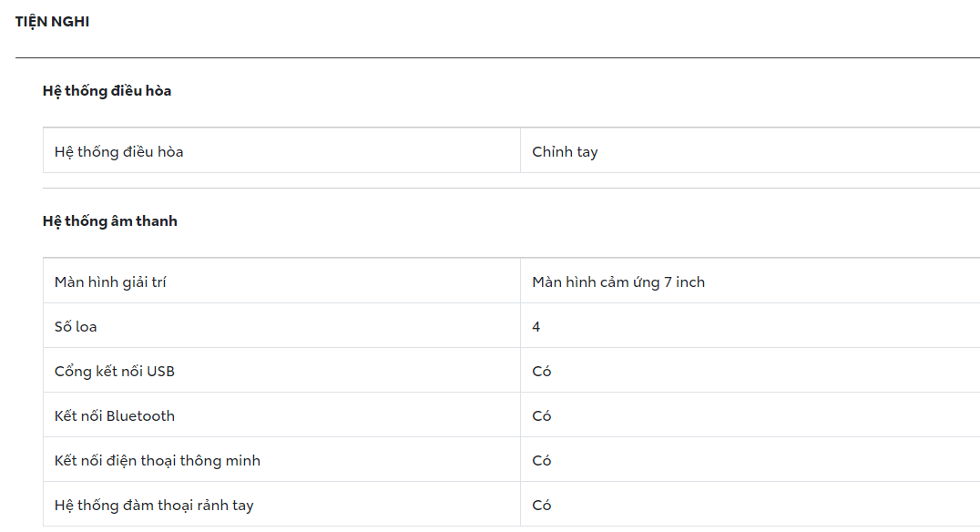Select Có value for hands-free calling
This screenshot has height=532, width=980.
pyautogui.click(x=541, y=505)
